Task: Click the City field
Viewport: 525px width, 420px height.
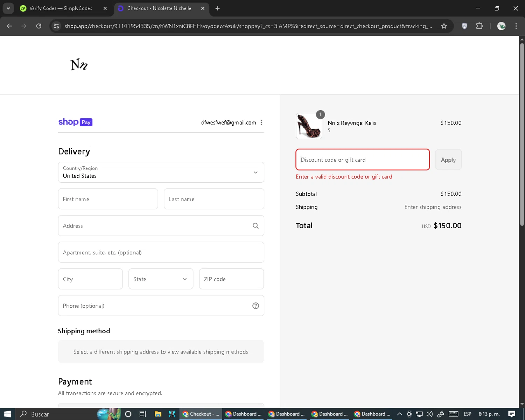Action: point(90,279)
